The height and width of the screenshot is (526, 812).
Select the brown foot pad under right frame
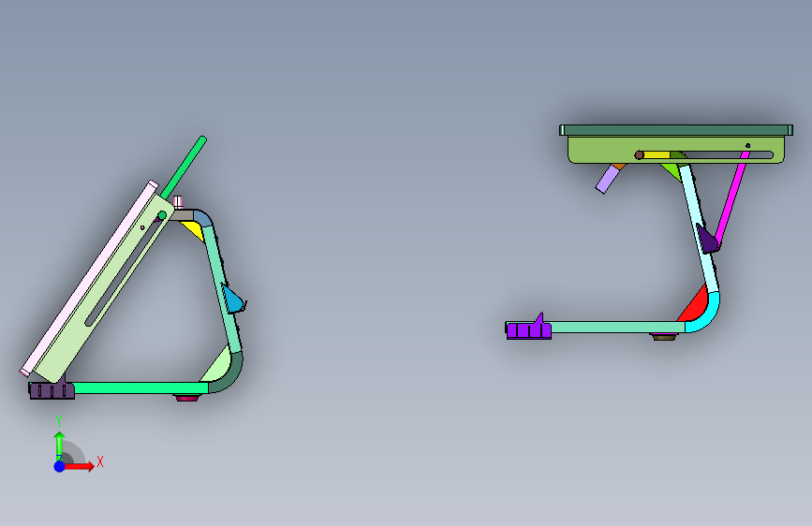(x=663, y=337)
